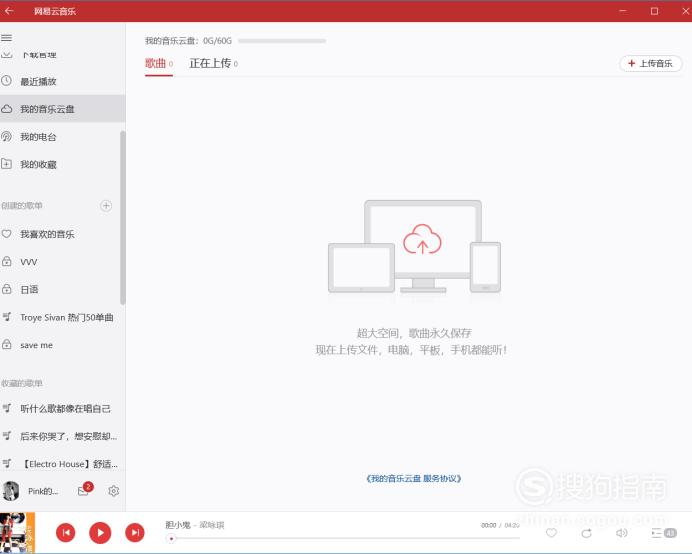Open the play queue list icon
The height and width of the screenshot is (554, 692).
click(x=664, y=533)
